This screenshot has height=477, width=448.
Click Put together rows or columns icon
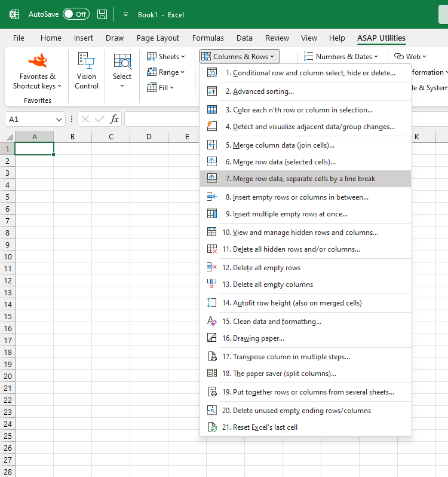[212, 392]
